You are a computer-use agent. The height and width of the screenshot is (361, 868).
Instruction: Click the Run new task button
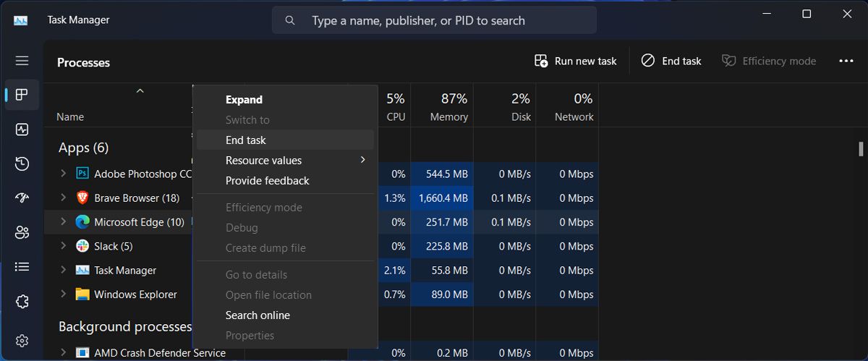coord(575,61)
